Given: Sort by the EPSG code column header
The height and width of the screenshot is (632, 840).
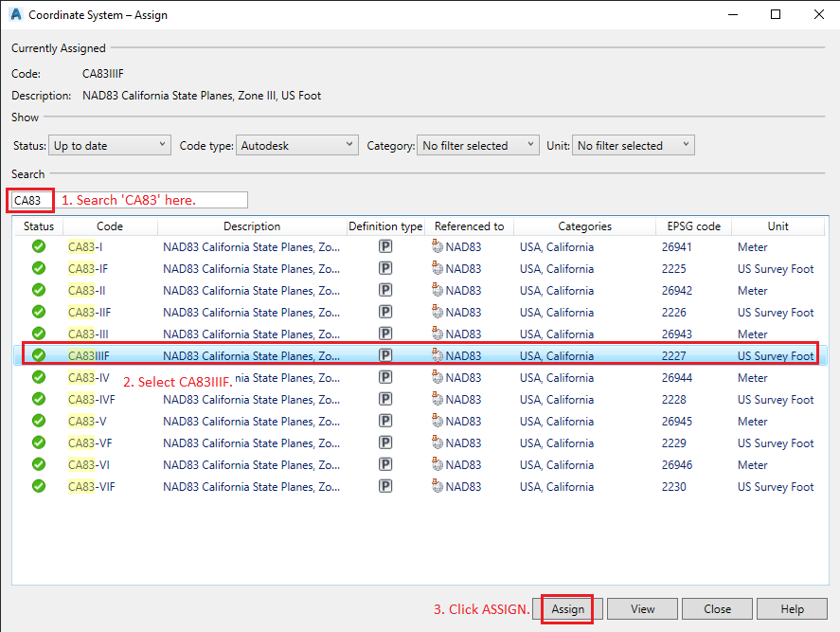Looking at the screenshot, I should tap(694, 226).
